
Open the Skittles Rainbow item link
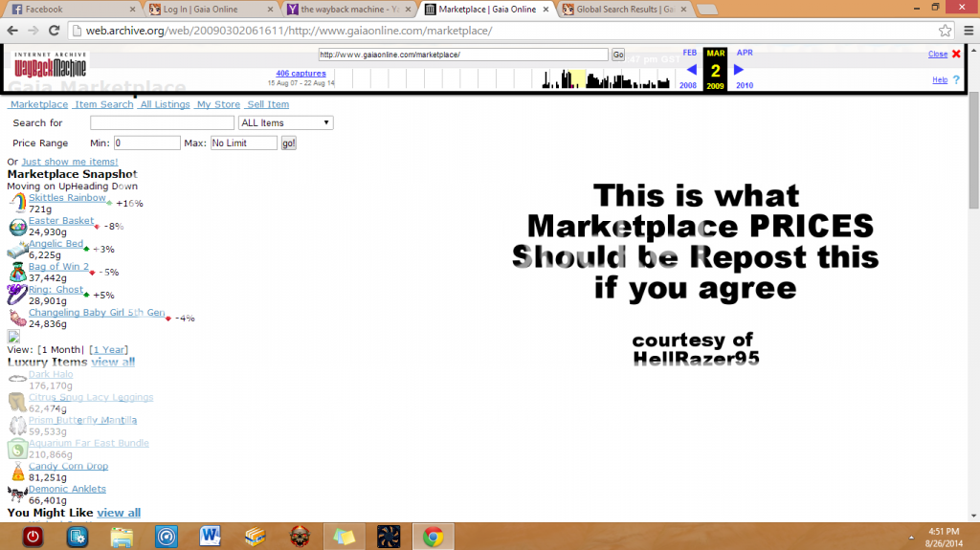pos(67,198)
